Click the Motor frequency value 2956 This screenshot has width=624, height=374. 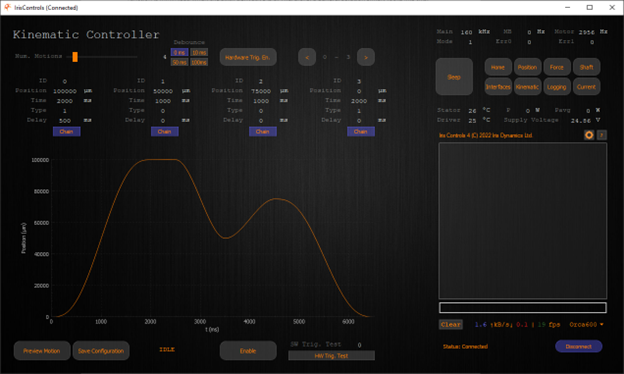click(587, 32)
